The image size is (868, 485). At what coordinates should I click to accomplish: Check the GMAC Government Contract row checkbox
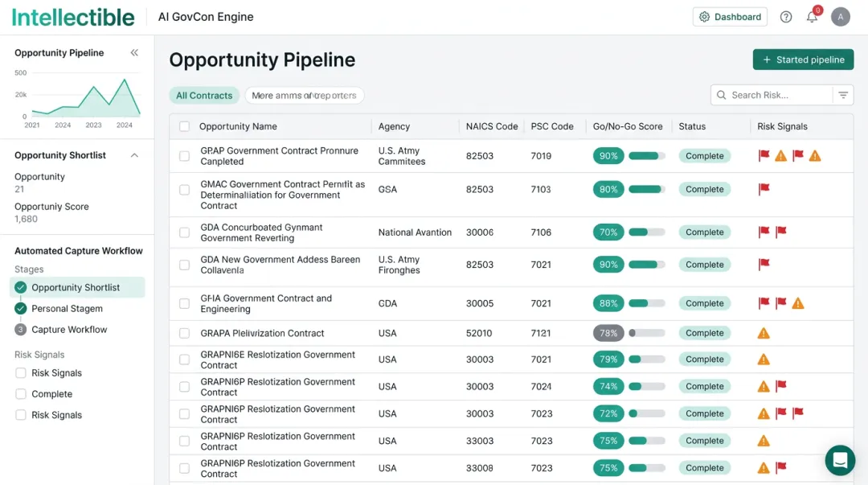184,190
